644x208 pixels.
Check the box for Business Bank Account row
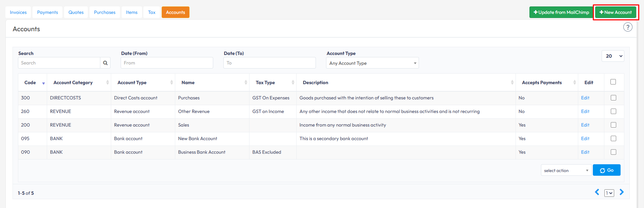(x=613, y=152)
